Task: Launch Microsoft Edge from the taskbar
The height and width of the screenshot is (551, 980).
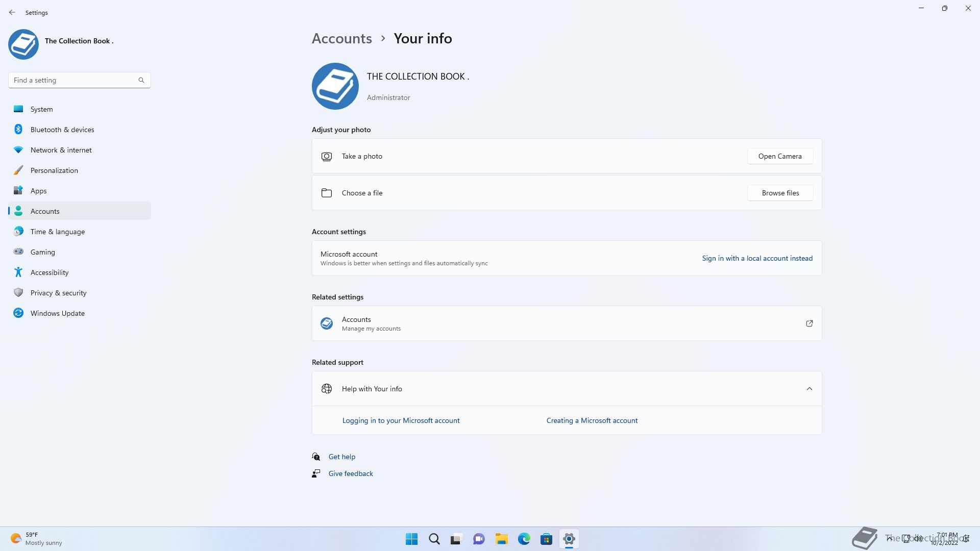Action: [524, 539]
